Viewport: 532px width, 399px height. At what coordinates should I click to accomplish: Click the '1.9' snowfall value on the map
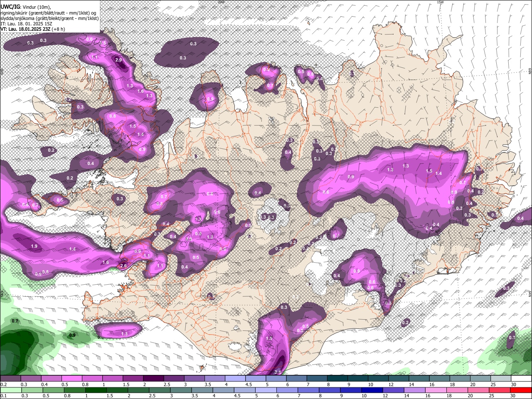(x=34, y=246)
